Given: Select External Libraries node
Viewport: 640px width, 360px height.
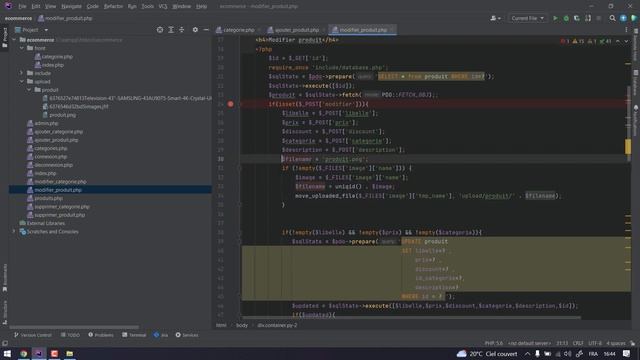Looking at the screenshot, I should 45,223.
